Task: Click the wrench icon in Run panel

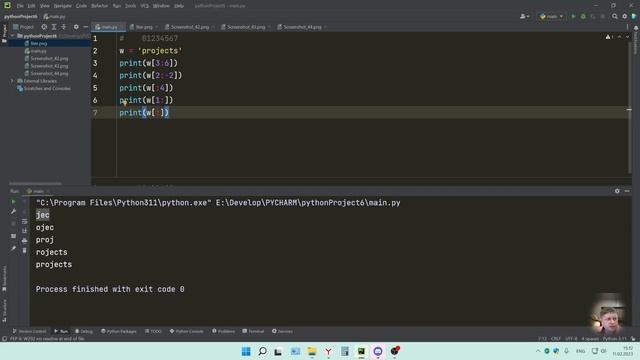Action: pyautogui.click(x=13, y=211)
